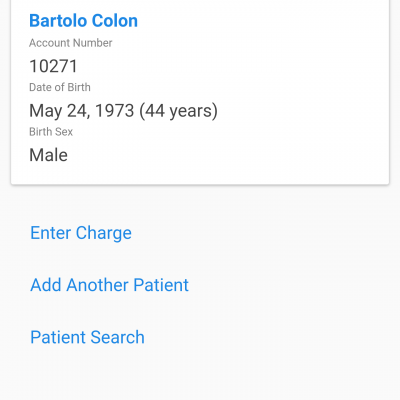Select account number value 10271
Image resolution: width=400 pixels, height=400 pixels.
53,66
